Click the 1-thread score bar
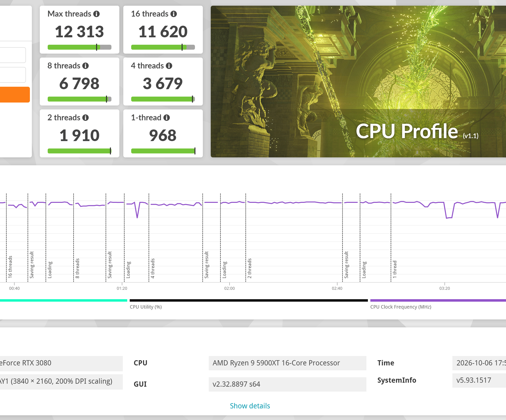 [163, 151]
